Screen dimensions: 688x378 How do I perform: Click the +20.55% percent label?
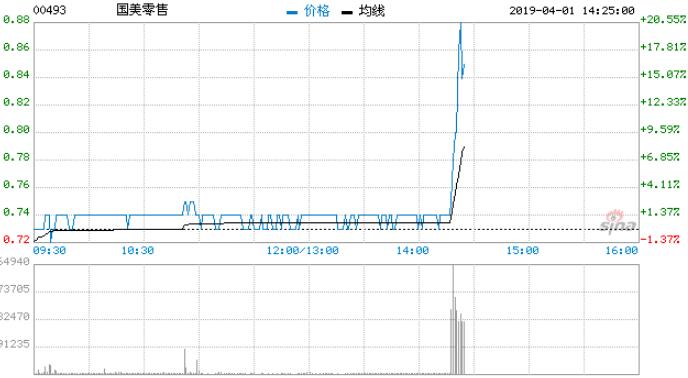click(x=663, y=19)
